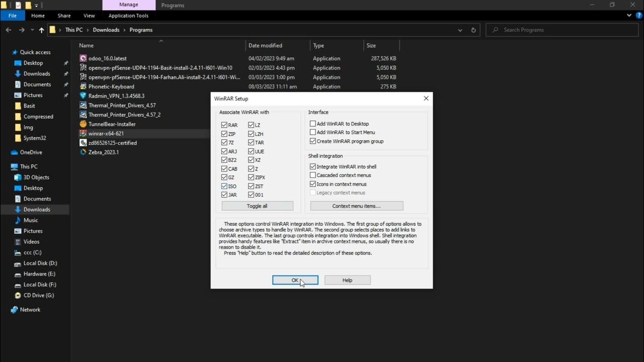Open the System32 folder in sidebar

coord(35,138)
